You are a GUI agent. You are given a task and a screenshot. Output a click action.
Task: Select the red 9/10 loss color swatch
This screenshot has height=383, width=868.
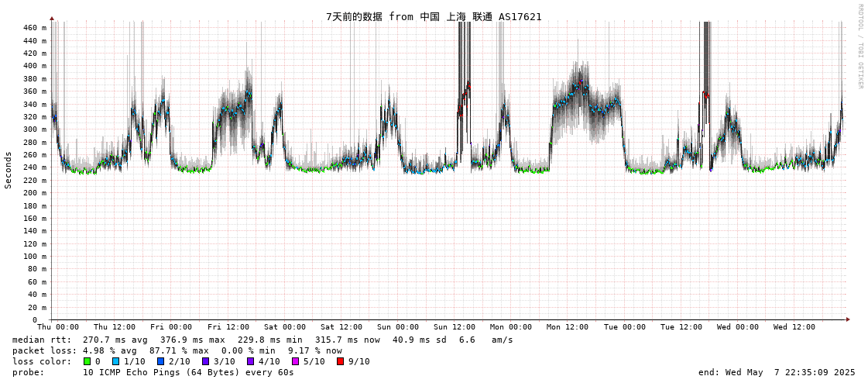(340, 361)
